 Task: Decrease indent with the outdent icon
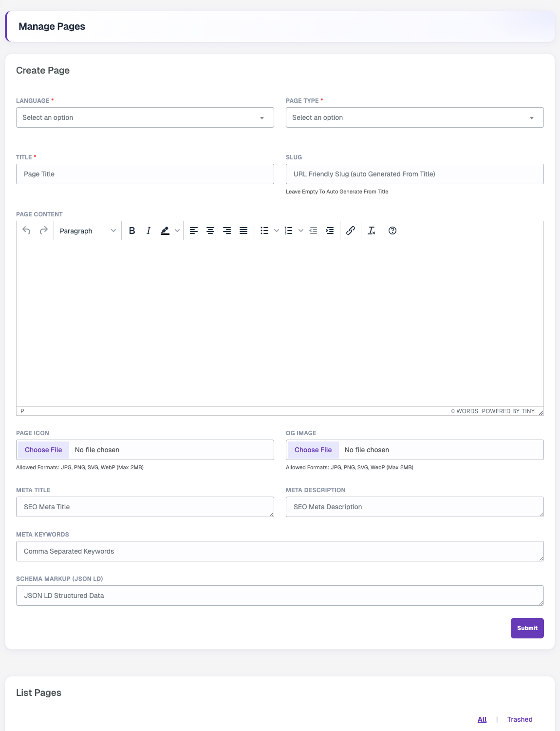(x=313, y=231)
